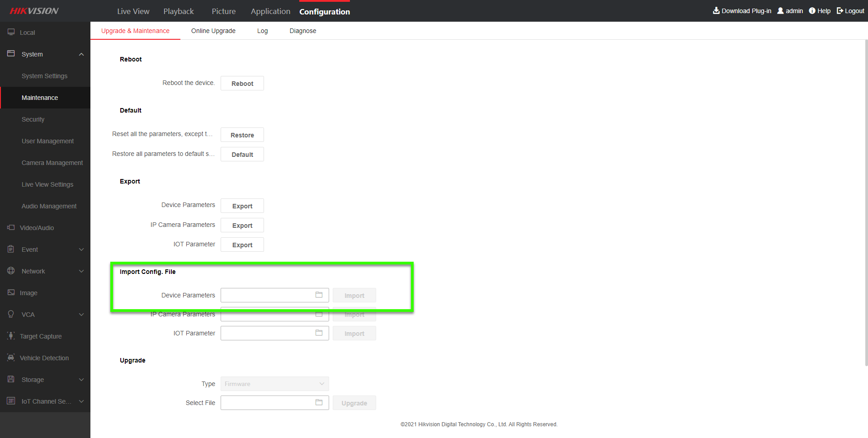Click the admin user icon
The width and height of the screenshot is (868, 438).
(780, 10)
